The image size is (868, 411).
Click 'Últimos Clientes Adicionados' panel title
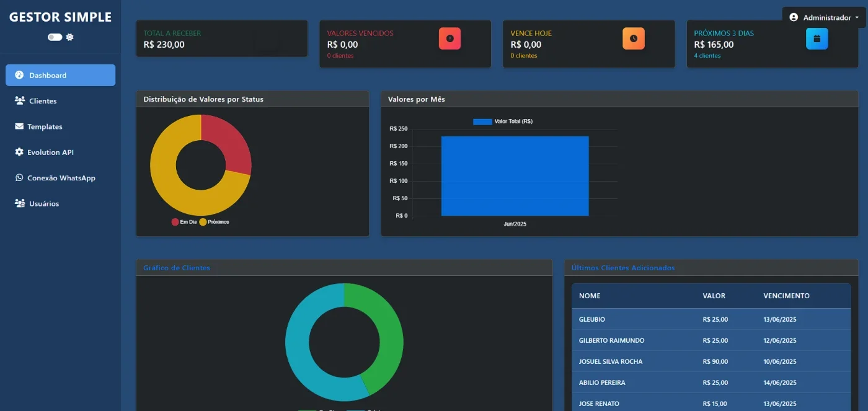pyautogui.click(x=623, y=268)
